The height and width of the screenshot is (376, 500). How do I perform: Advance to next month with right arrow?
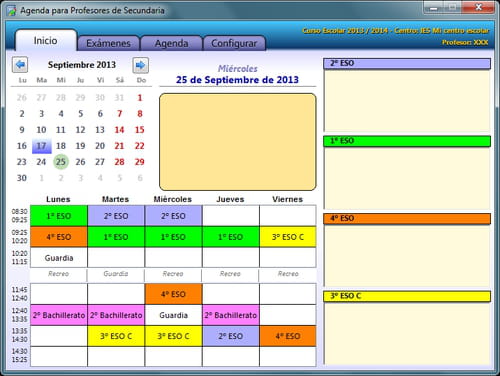click(140, 65)
